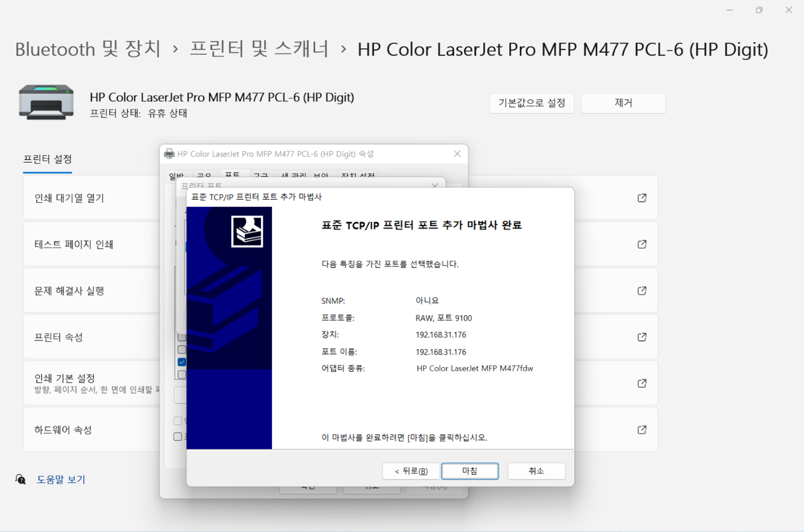Switch to the 보안 tab in properties dialog

321,176
